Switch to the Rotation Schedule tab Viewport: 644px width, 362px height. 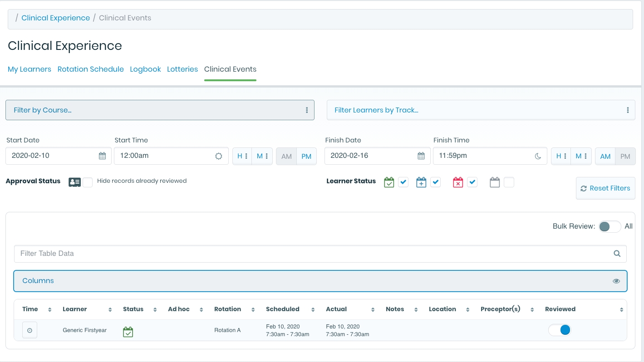[90, 69]
